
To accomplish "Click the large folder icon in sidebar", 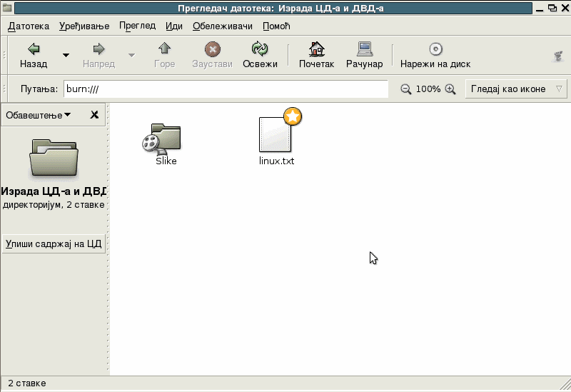I will pyautogui.click(x=54, y=159).
